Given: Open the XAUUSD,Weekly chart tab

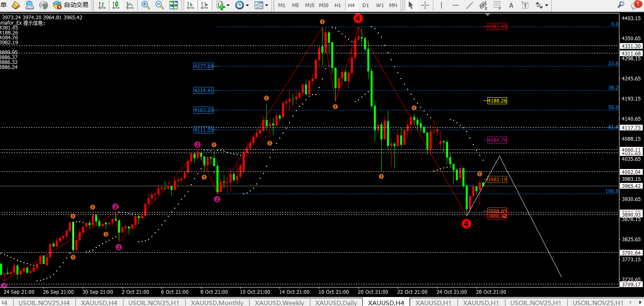Looking at the screenshot, I should point(279,303).
